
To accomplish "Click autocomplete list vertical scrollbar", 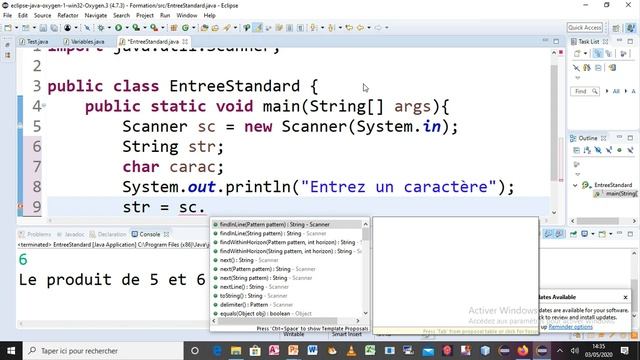I will (x=366, y=269).
